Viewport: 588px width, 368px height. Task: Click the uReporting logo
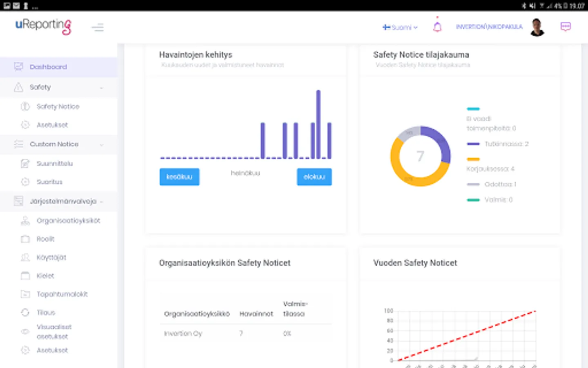43,26
